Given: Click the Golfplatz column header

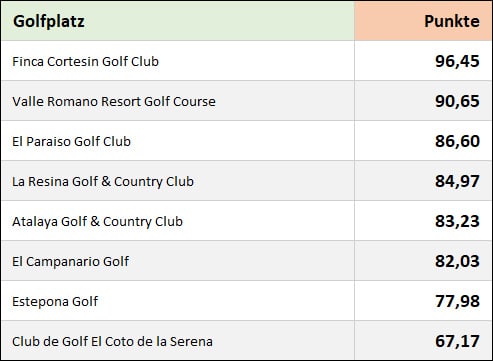Looking at the screenshot, I should [49, 22].
